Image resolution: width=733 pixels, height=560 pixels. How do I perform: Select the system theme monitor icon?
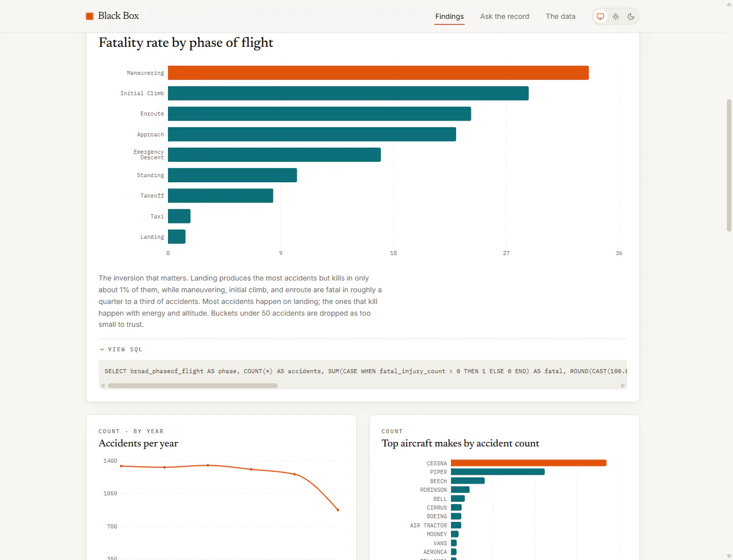tap(601, 16)
